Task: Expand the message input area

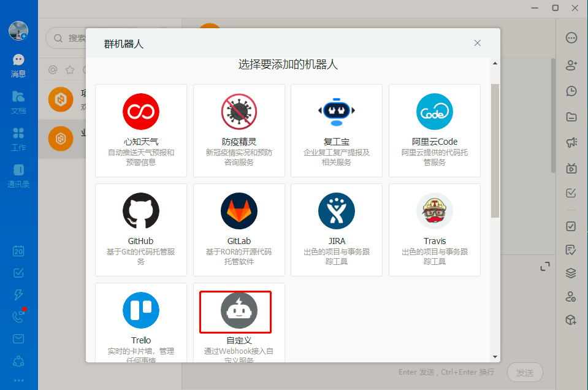Action: click(x=545, y=266)
